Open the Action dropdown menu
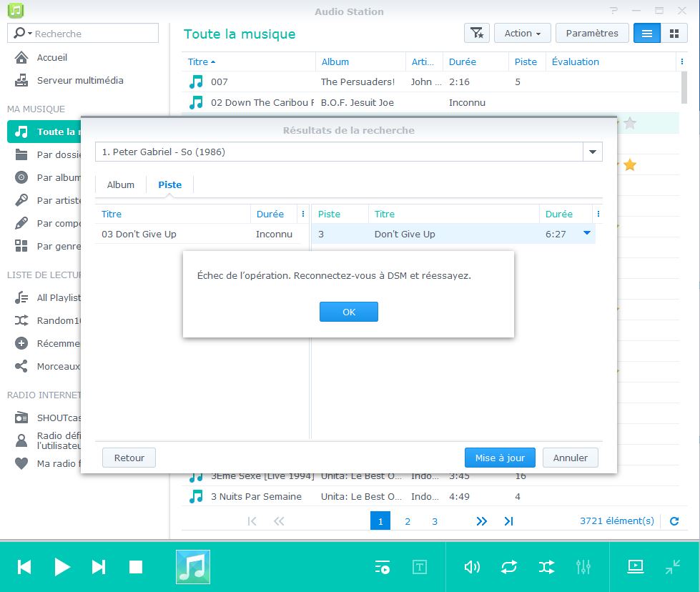This screenshot has width=700, height=592. tap(522, 34)
